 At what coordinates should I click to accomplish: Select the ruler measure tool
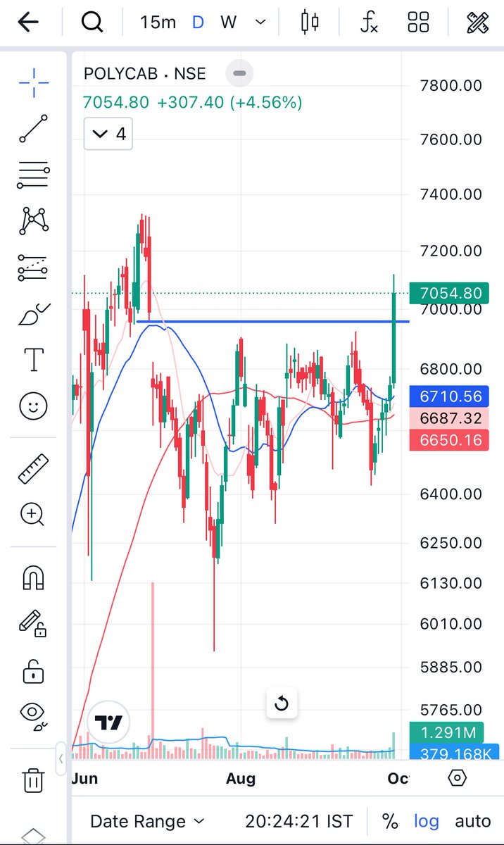(x=34, y=469)
